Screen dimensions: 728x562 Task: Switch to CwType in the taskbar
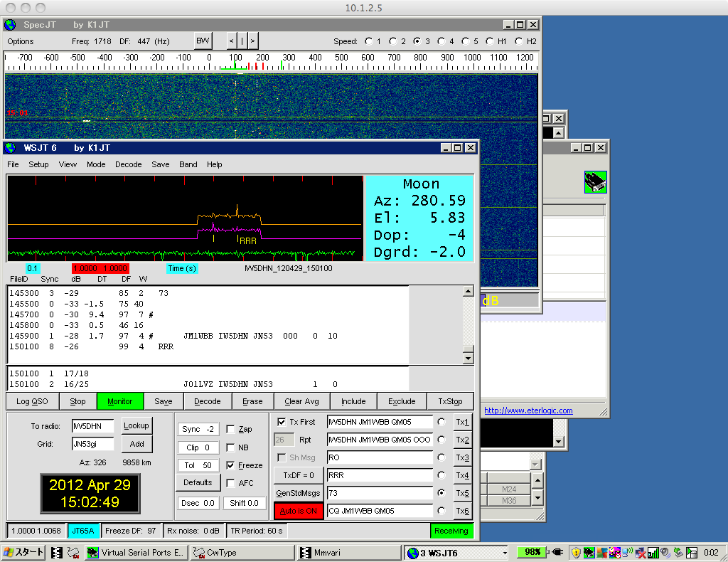242,552
